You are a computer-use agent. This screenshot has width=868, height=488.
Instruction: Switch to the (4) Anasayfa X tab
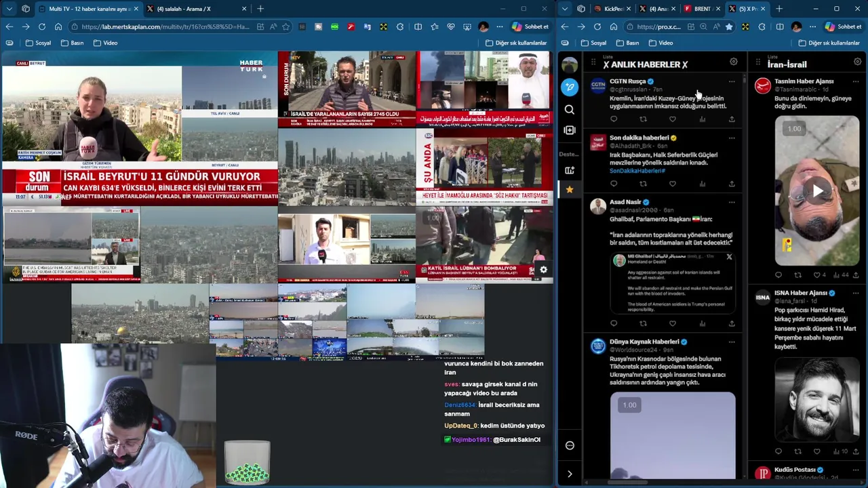tap(658, 9)
